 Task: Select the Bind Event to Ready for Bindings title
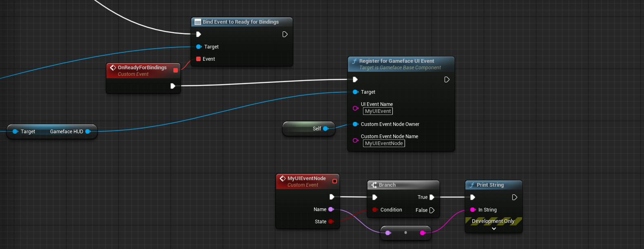[241, 22]
